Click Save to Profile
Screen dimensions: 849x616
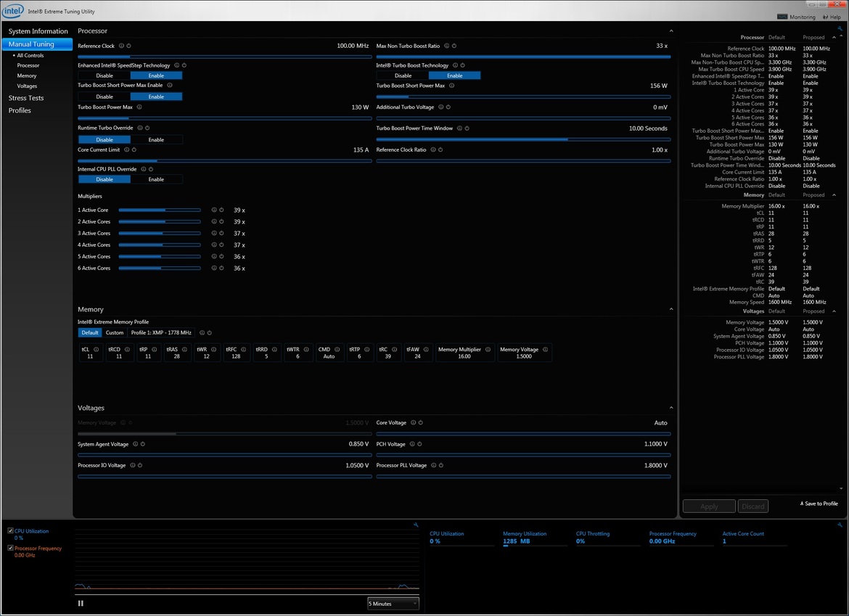(819, 504)
